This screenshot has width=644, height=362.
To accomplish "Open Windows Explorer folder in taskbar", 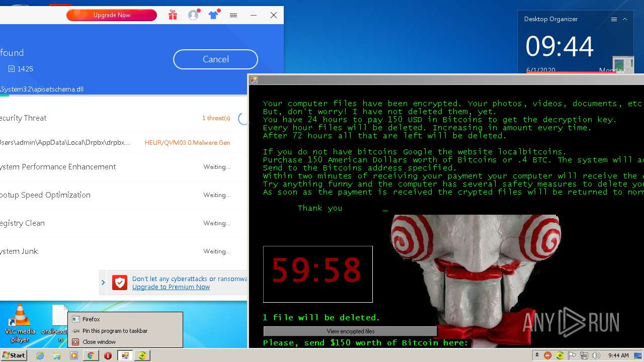I will point(57,355).
